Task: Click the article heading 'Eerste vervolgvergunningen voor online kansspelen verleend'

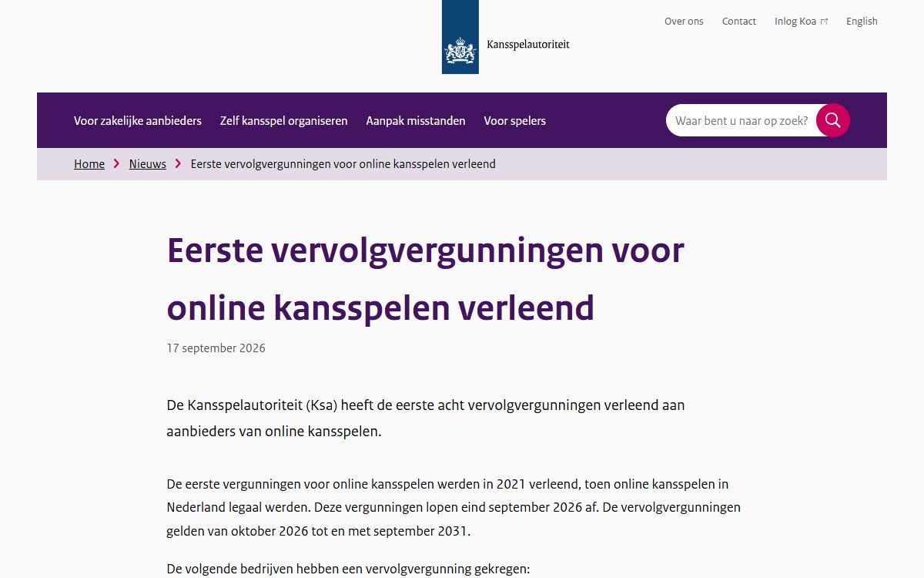Action: point(426,279)
